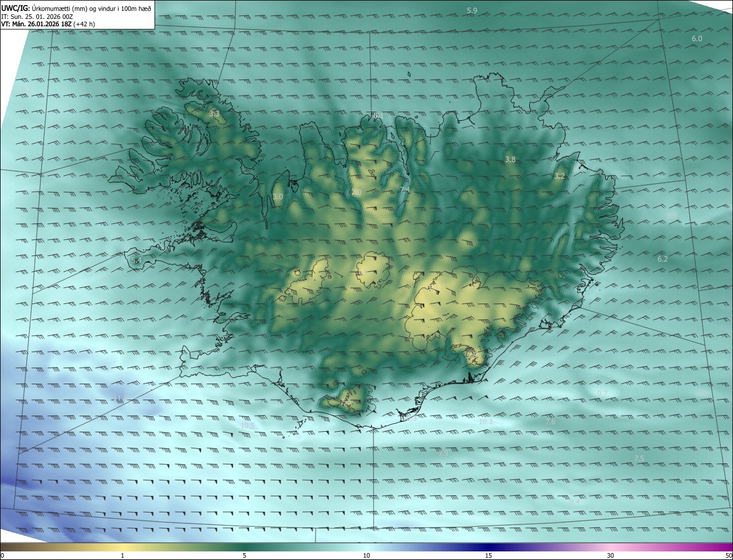Click the color scale bar at 5
This screenshot has width=733, height=560.
click(x=245, y=547)
